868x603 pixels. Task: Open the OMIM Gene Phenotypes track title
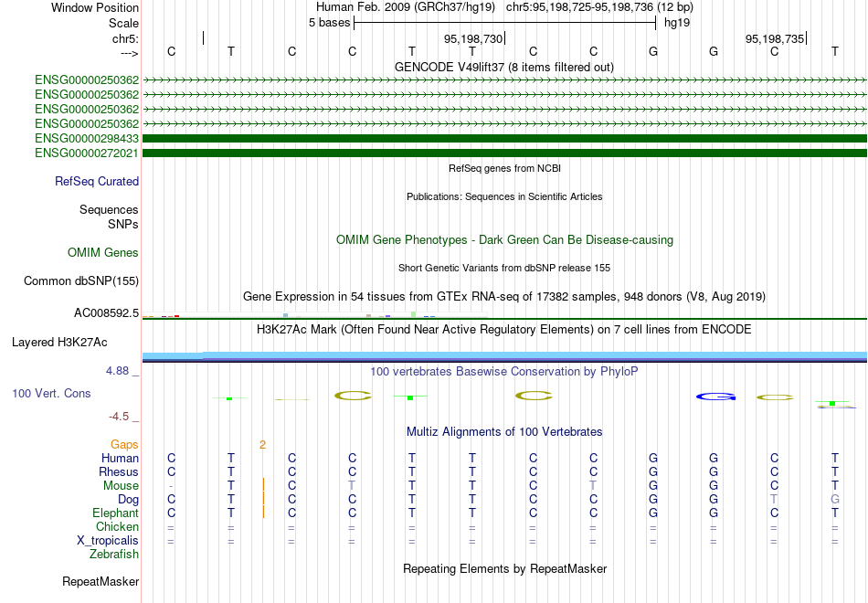[504, 239]
